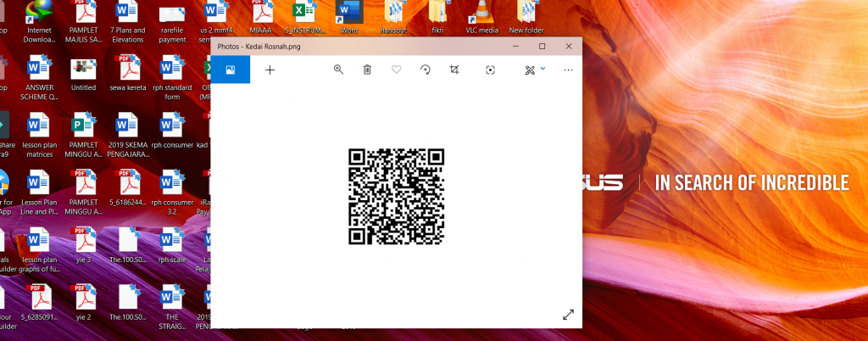Open the Photos collection view button
Image resolution: width=868 pixels, height=341 pixels.
tap(231, 70)
